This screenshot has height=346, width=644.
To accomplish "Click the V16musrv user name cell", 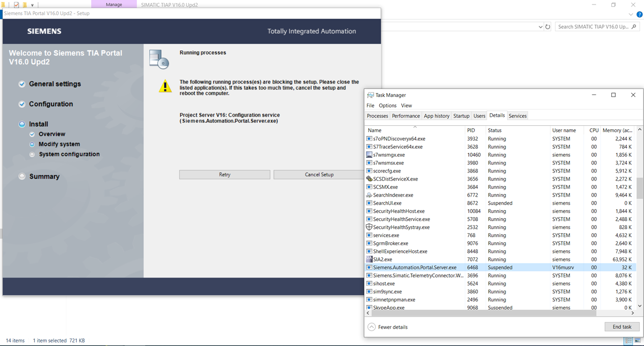I will 563,268.
